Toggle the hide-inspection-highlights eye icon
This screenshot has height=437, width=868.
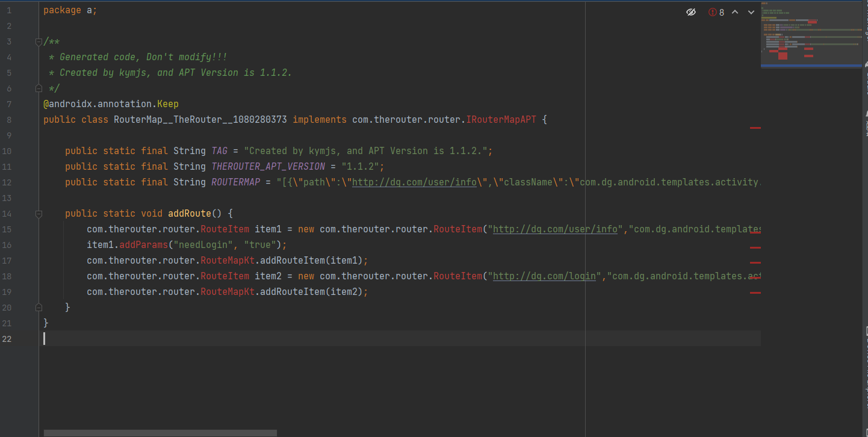(691, 11)
